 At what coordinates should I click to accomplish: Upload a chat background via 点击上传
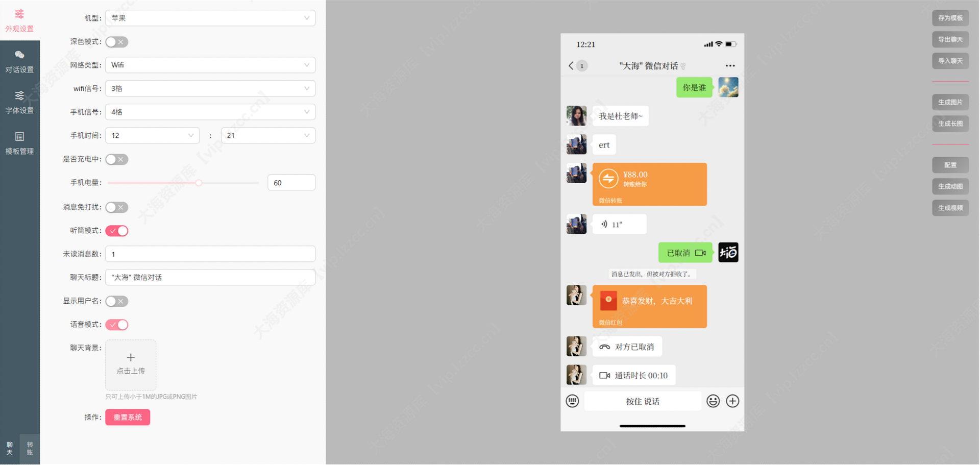click(x=131, y=364)
